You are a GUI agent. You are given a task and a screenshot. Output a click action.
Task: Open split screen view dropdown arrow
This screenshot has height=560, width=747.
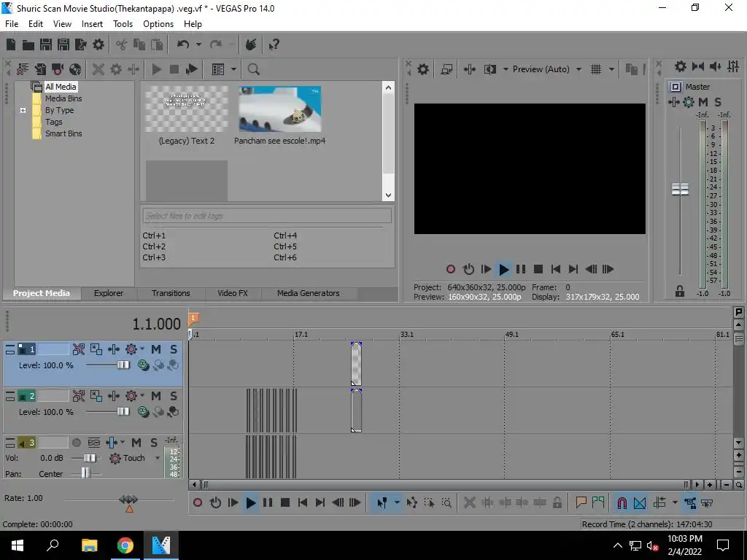(x=506, y=69)
